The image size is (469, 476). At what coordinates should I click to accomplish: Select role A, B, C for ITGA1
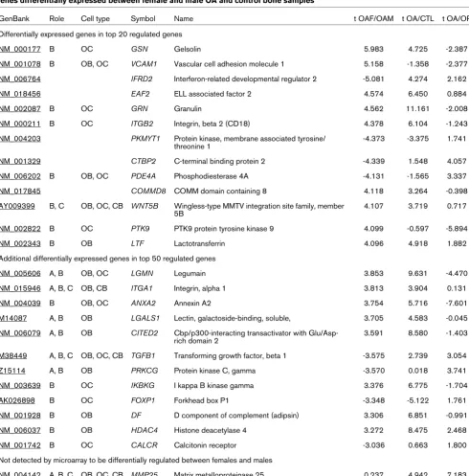pyautogui.click(x=61, y=288)
